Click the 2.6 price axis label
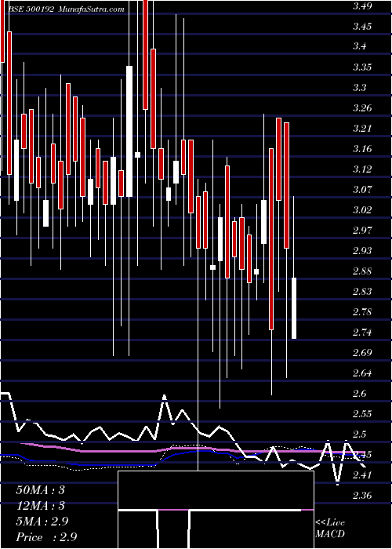The height and width of the screenshot is (549, 392). point(360,394)
